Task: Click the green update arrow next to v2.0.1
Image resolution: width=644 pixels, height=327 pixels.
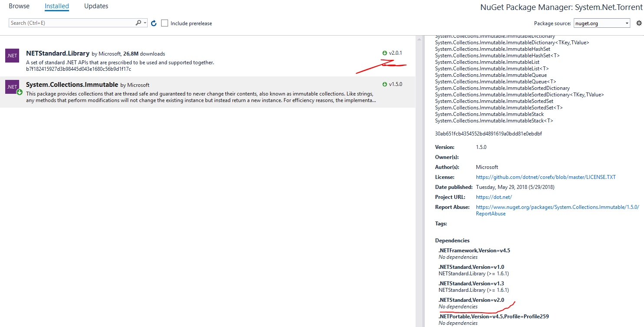Action: (385, 53)
